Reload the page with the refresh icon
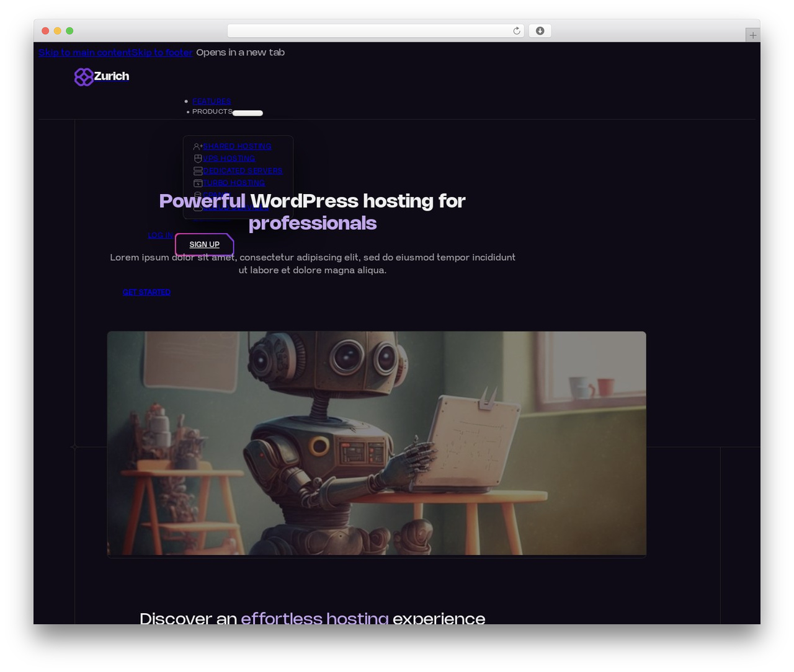 pyautogui.click(x=516, y=31)
